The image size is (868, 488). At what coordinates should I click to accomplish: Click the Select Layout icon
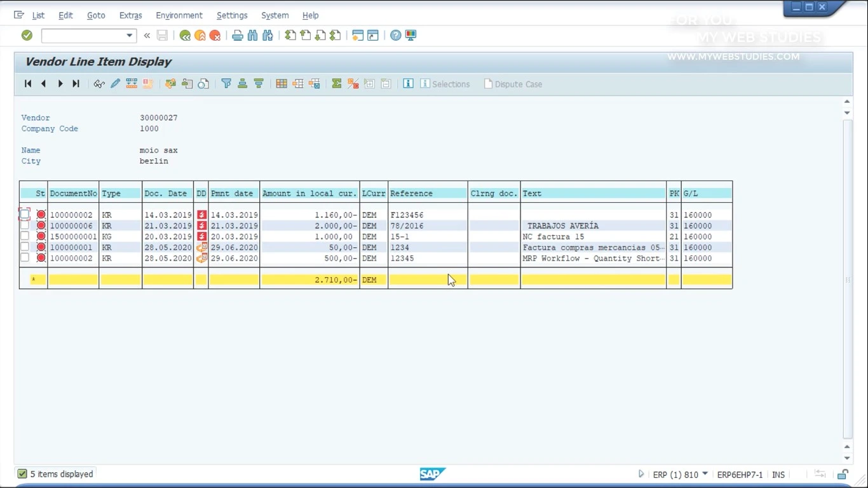click(298, 84)
